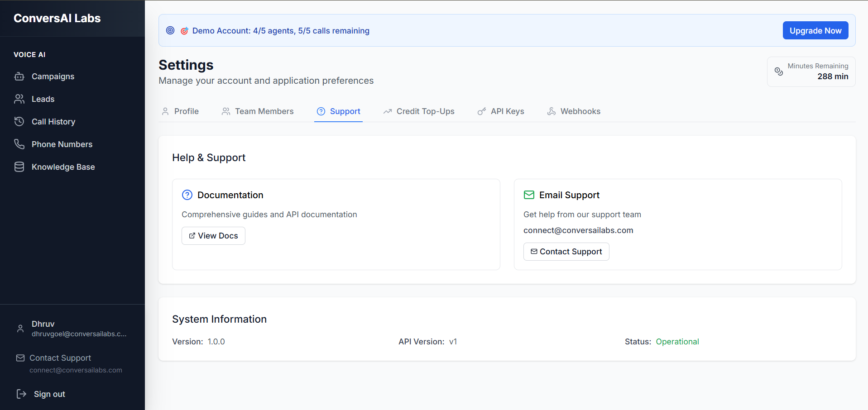Switch to the Webhooks tab
Image resolution: width=868 pixels, height=410 pixels.
pos(574,111)
